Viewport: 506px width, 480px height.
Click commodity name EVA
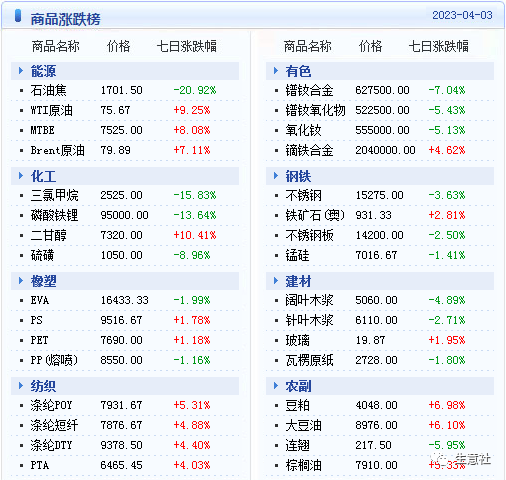coord(40,300)
